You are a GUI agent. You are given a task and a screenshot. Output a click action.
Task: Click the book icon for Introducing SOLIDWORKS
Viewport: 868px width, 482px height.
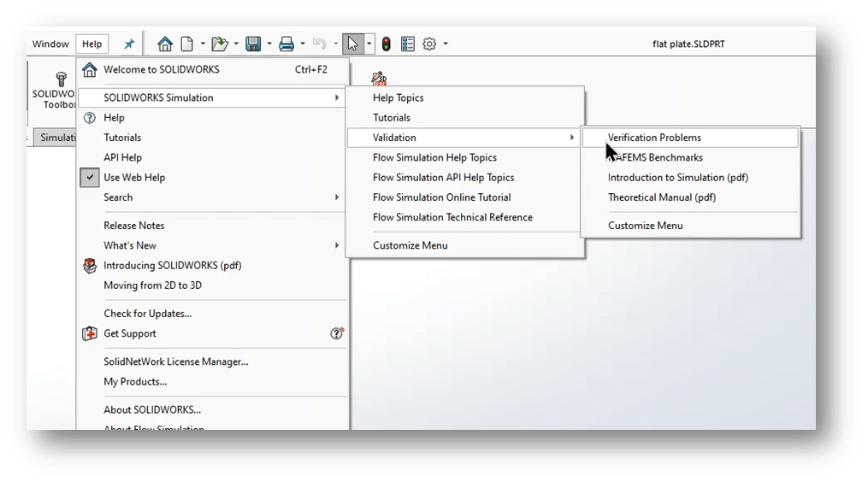(x=90, y=266)
